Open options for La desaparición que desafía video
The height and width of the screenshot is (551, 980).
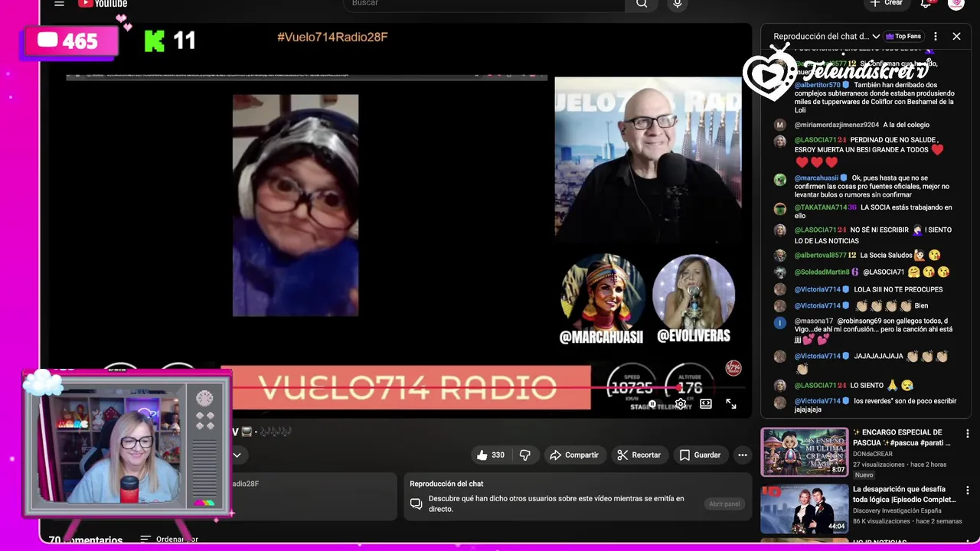967,490
